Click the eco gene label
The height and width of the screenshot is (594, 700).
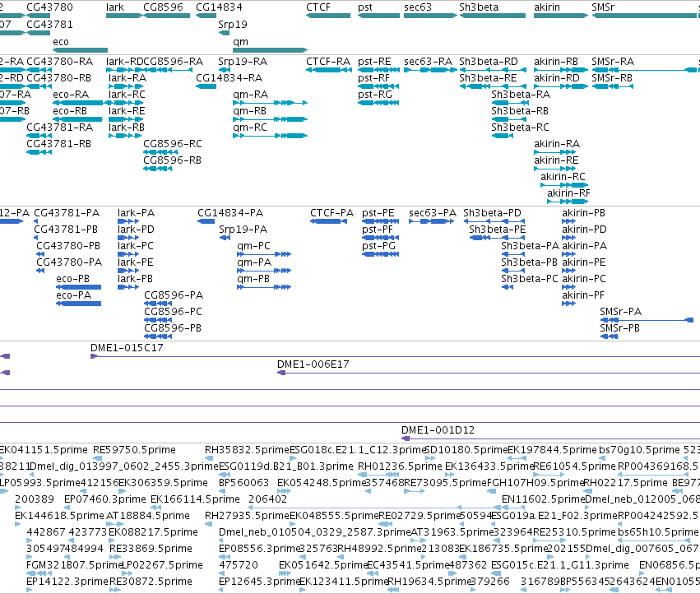coord(61,42)
